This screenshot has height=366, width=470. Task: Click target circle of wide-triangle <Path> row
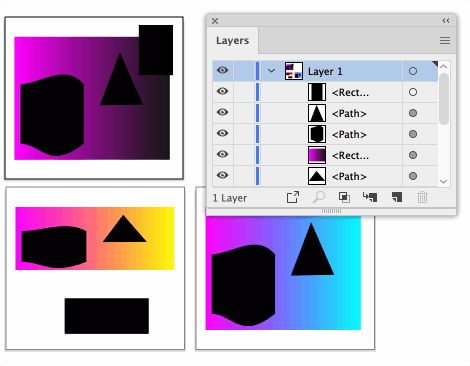pyautogui.click(x=413, y=176)
